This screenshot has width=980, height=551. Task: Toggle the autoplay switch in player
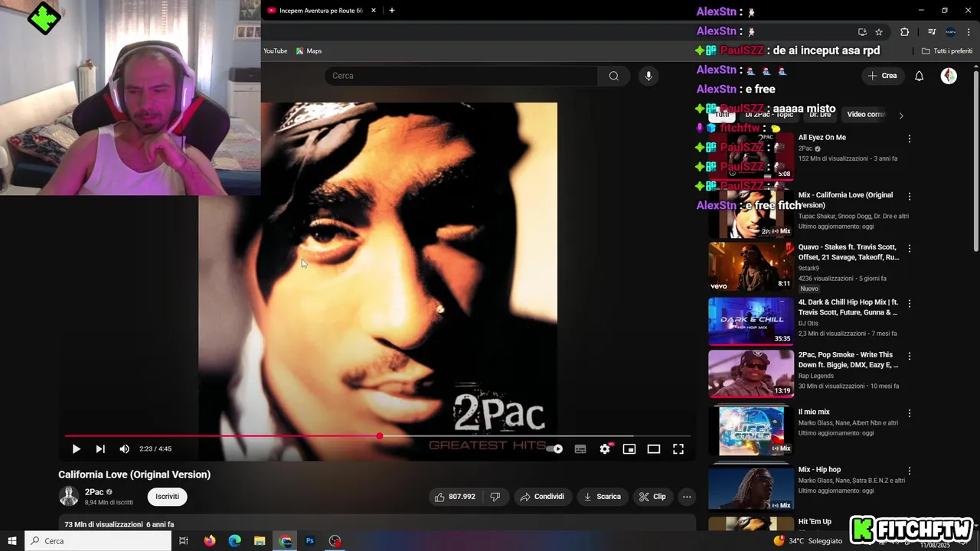555,449
